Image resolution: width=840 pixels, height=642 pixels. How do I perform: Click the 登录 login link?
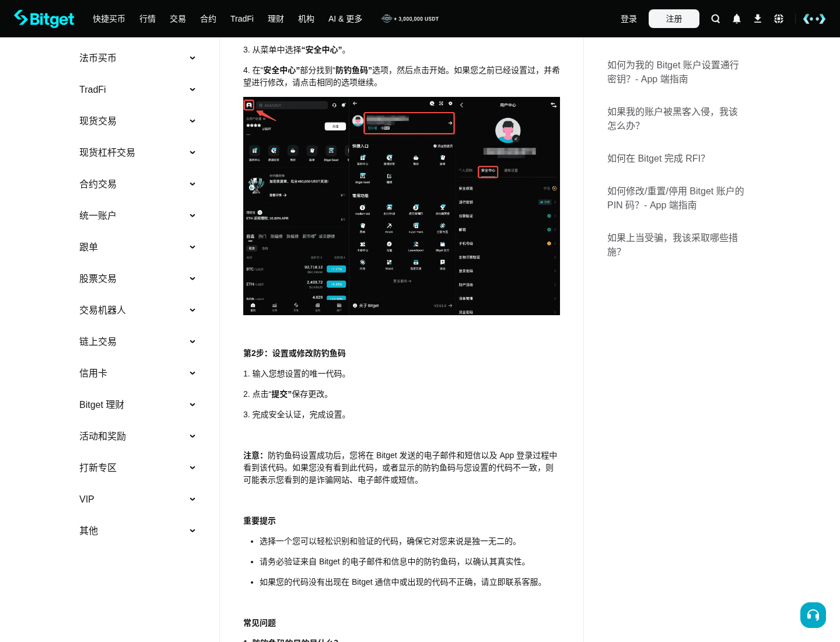pos(629,19)
